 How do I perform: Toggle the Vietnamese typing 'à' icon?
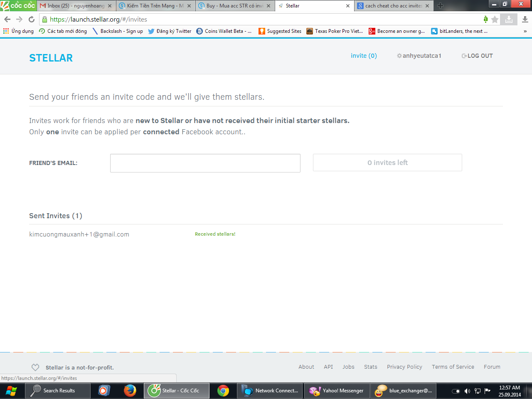click(485, 19)
